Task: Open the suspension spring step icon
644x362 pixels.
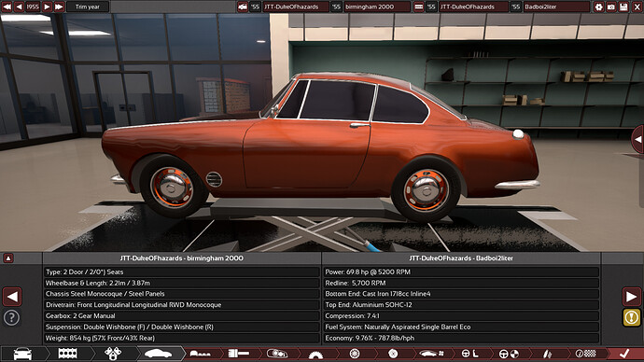Action: click(x=547, y=354)
